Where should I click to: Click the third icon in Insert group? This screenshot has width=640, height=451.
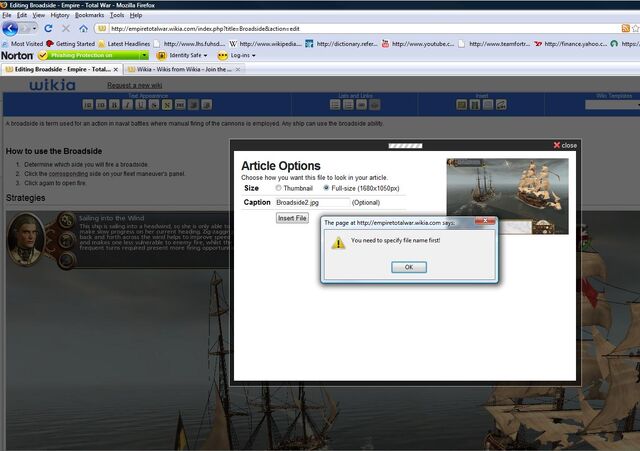pyautogui.click(x=488, y=105)
